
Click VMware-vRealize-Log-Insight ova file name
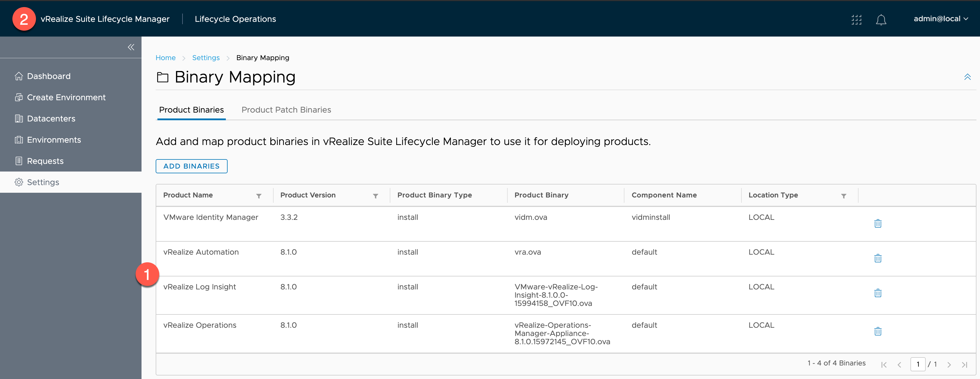click(x=556, y=295)
